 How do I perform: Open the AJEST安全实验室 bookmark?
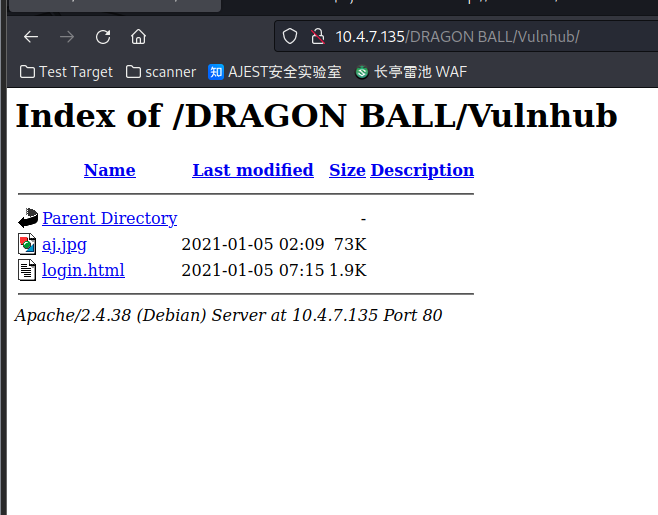pos(275,72)
